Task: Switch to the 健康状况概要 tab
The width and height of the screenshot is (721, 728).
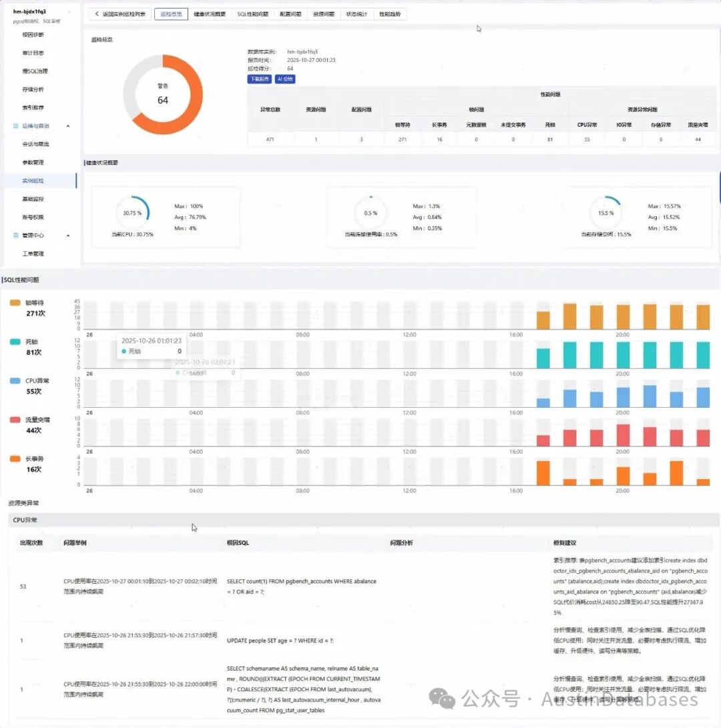Action: pos(210,14)
